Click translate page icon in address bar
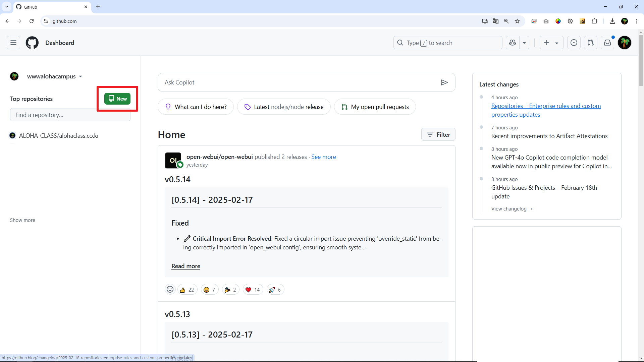Screen dimensions: 644x362 [x=495, y=21]
